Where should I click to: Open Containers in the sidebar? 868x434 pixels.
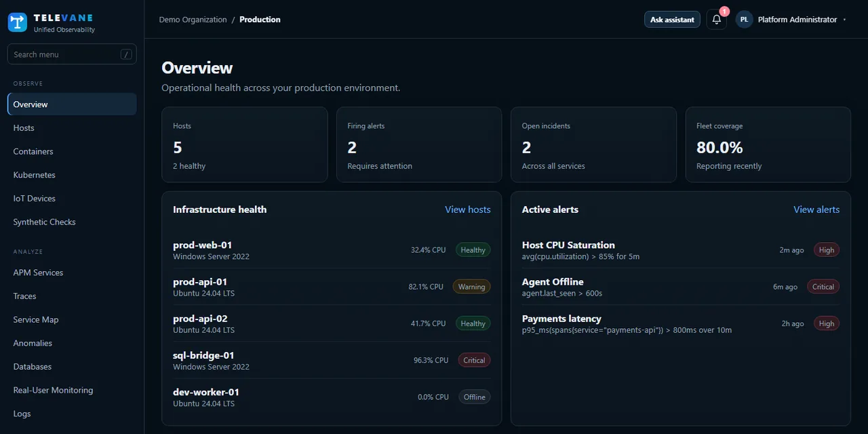coord(72,151)
